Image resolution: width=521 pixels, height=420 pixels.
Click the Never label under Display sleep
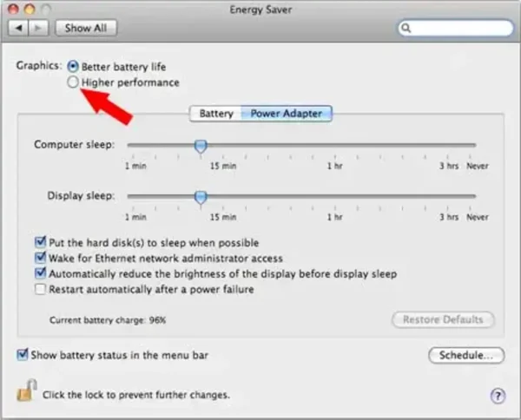click(478, 217)
